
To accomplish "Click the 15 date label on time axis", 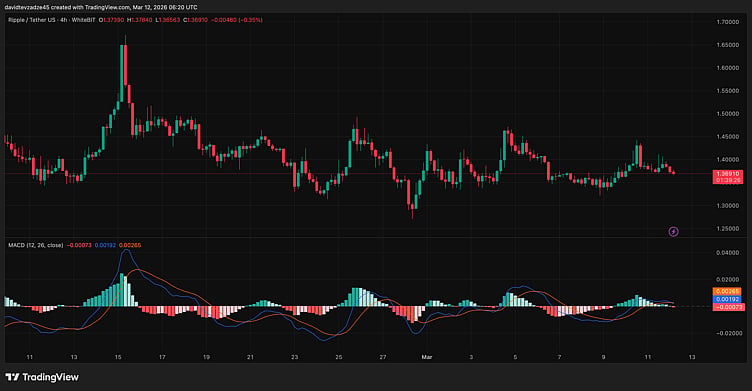I will click(x=118, y=357).
